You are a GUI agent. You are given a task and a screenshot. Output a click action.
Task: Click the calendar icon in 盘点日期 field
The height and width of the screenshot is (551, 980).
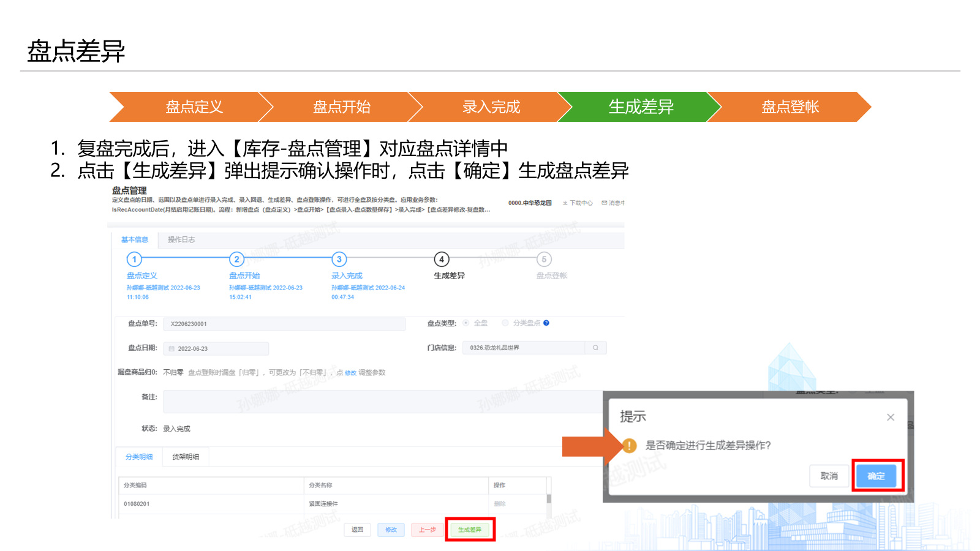[172, 348]
